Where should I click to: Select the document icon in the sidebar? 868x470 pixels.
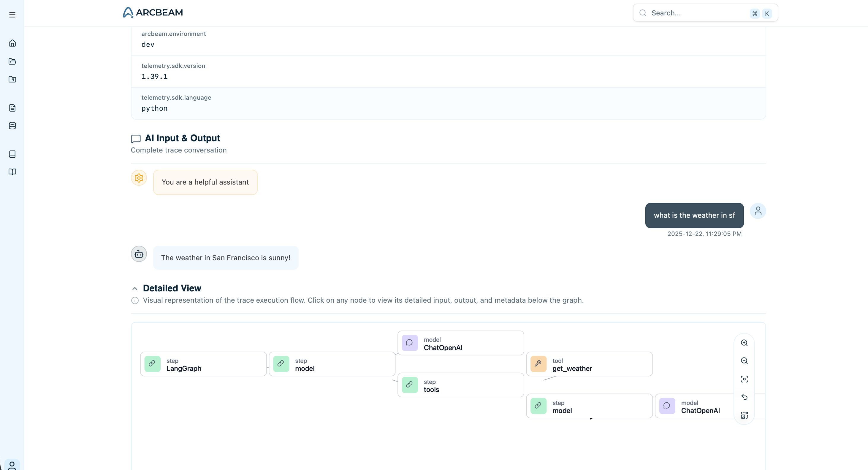tap(12, 107)
